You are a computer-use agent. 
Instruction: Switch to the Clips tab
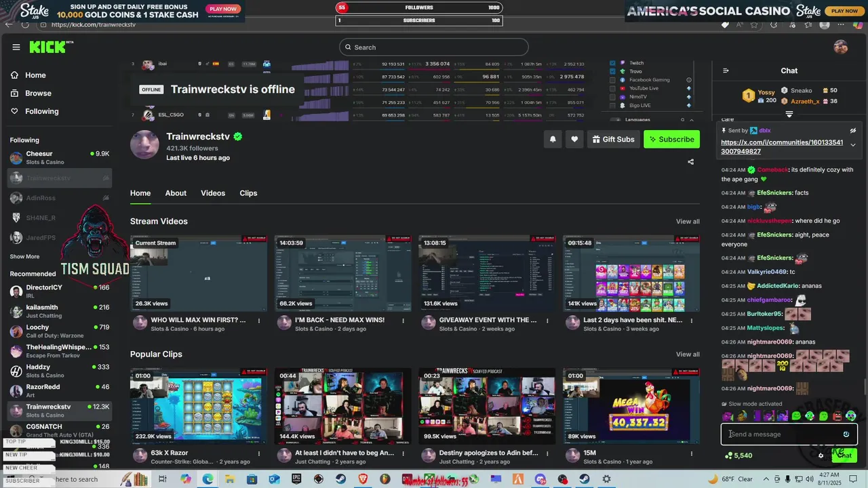coord(248,193)
